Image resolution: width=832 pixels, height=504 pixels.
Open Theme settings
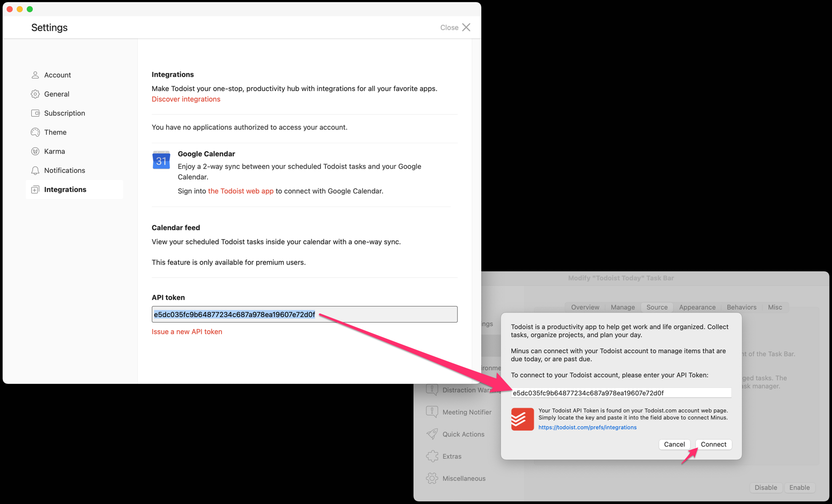74,132
